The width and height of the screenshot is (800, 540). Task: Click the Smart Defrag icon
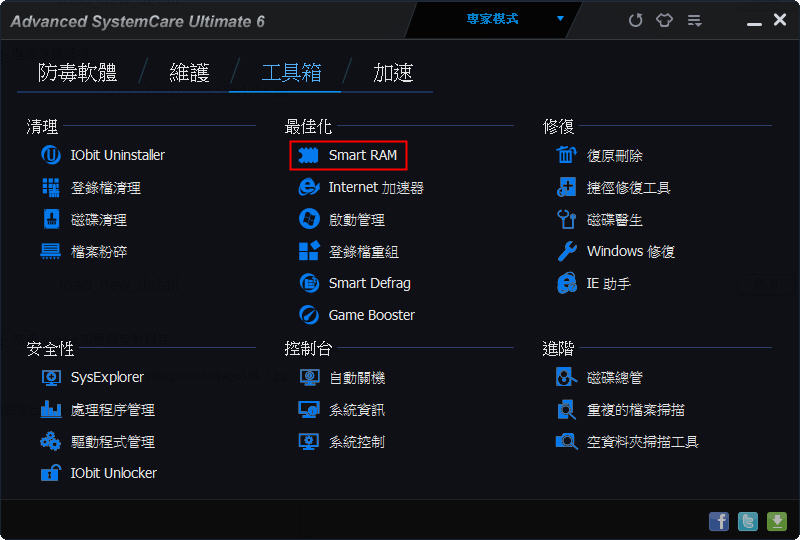tap(309, 283)
